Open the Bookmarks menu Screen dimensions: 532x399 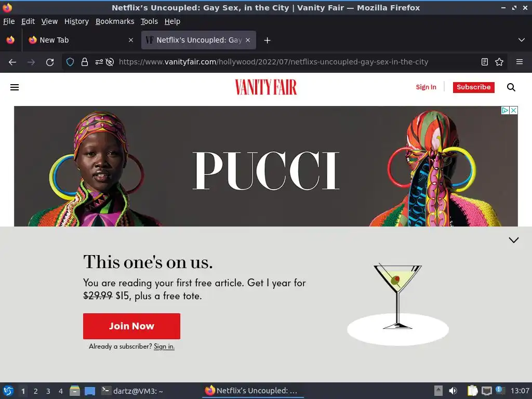pyautogui.click(x=115, y=21)
